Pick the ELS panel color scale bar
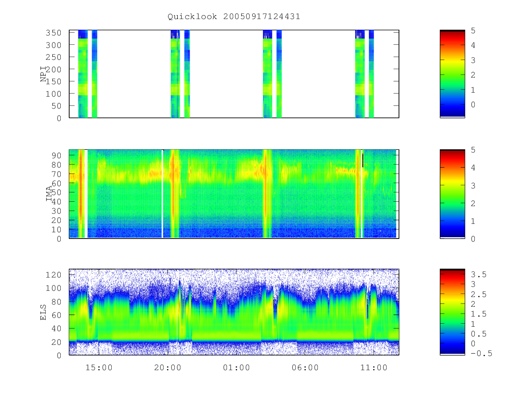532x399 pixels. pyautogui.click(x=452, y=312)
